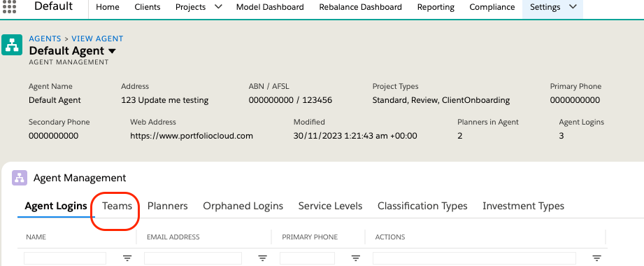The image size is (644, 266).
Task: Click the 'Default Agent' heading title
Action: (x=66, y=51)
